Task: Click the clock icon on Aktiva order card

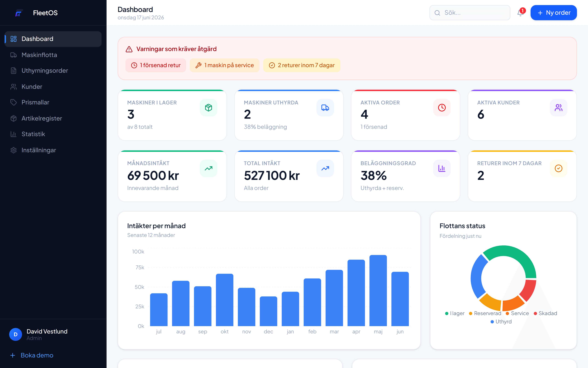Action: [x=442, y=108]
